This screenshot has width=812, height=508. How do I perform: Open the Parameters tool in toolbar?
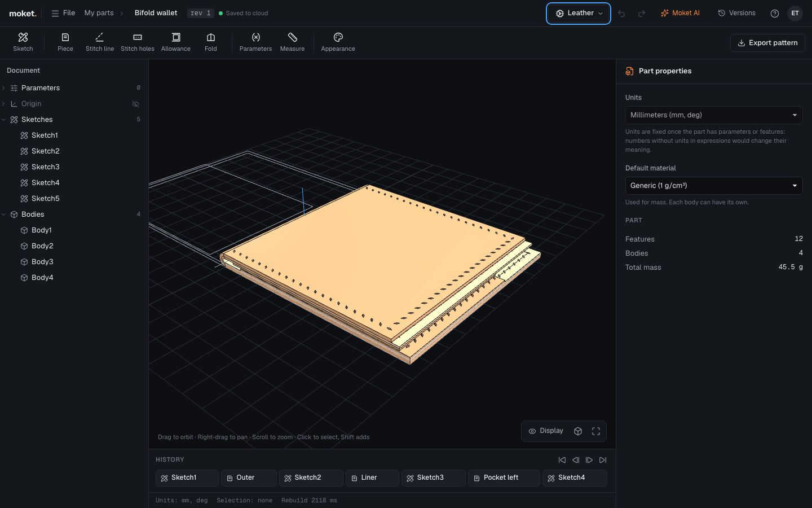tap(256, 42)
